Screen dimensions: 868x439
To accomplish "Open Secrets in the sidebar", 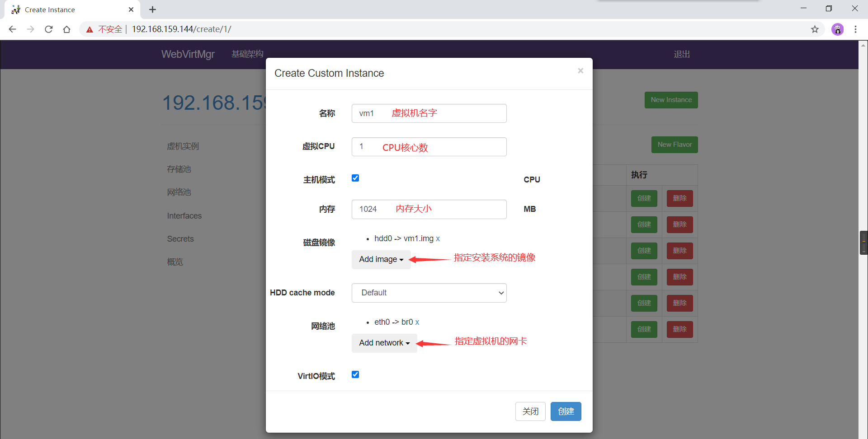I will pos(180,239).
